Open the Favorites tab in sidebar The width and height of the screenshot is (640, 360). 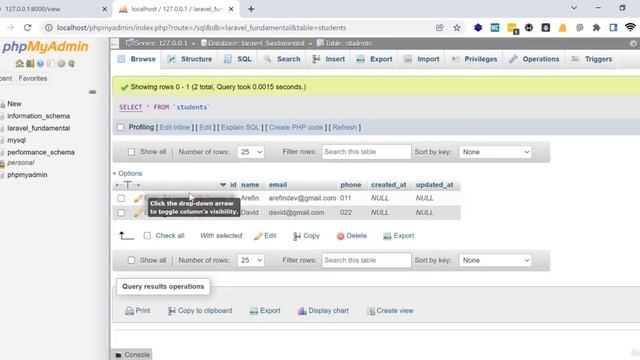33,78
